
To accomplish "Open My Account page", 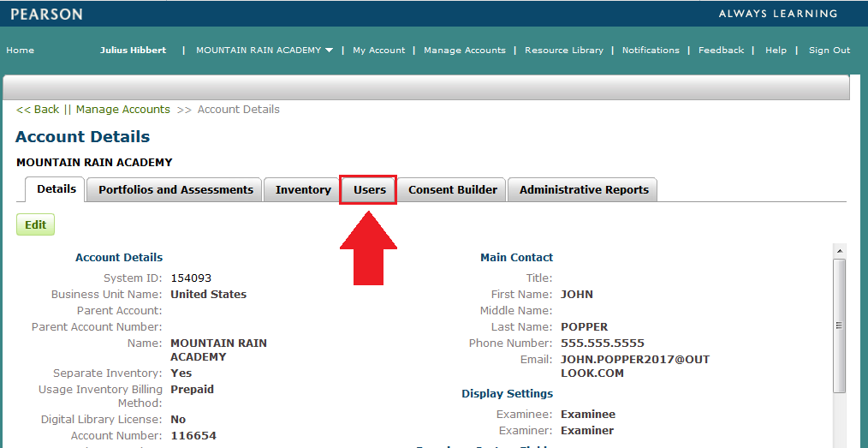I will click(x=378, y=51).
